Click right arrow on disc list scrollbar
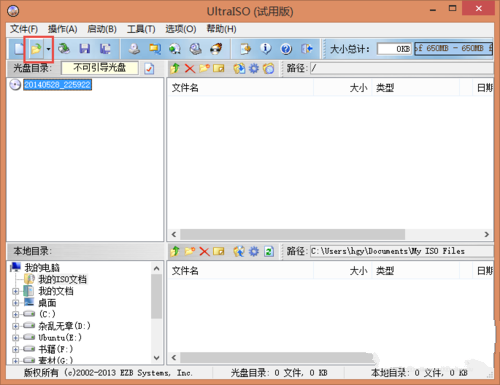The image size is (500, 385). 487,234
